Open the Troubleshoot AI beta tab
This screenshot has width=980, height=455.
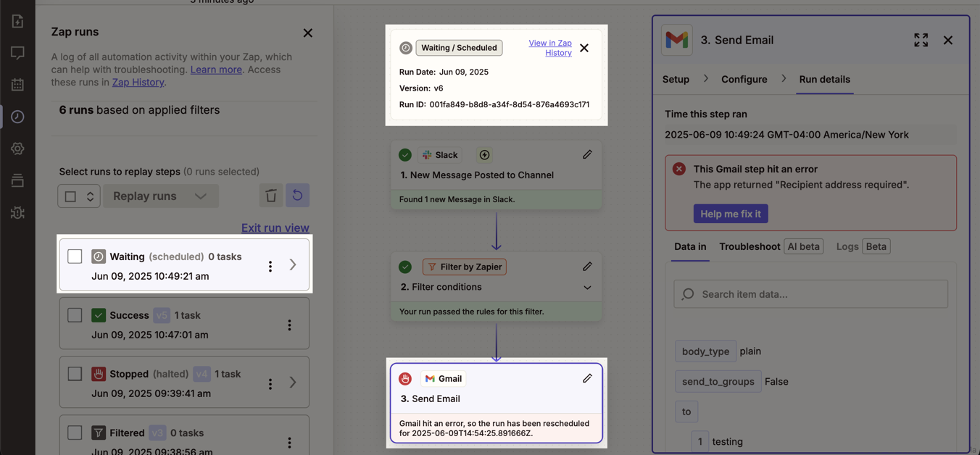pos(771,246)
